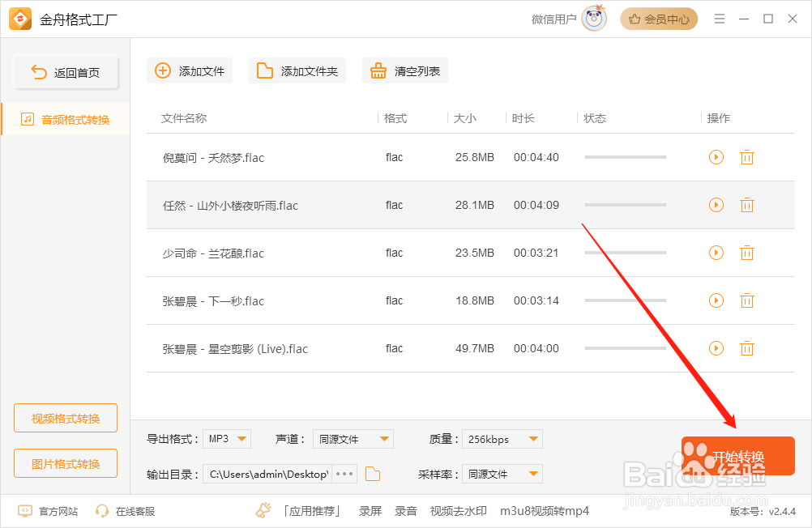The width and height of the screenshot is (812, 528).
Task: Change the 质量 256kbps quality dropdown
Action: point(502,438)
